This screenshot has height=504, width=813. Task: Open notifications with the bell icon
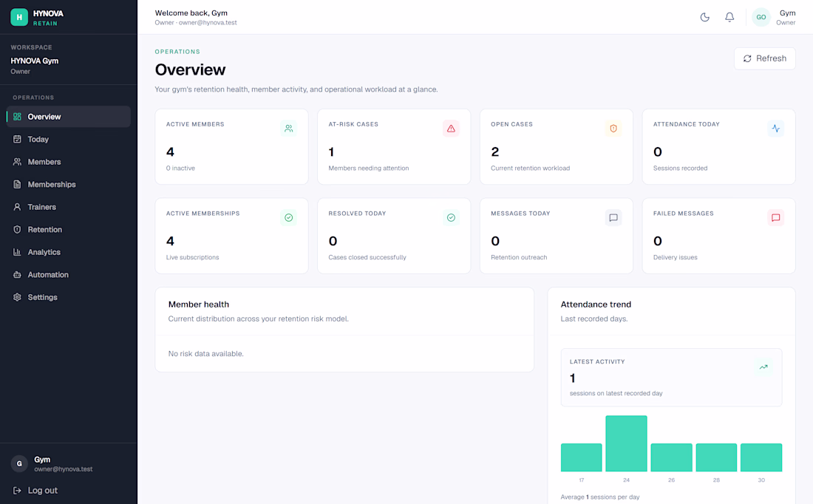click(729, 17)
